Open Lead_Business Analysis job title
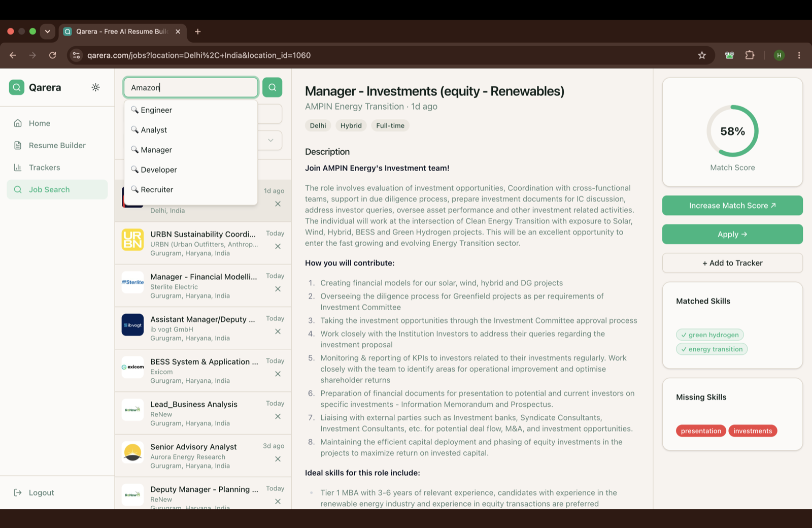The height and width of the screenshot is (528, 812). pyautogui.click(x=194, y=404)
